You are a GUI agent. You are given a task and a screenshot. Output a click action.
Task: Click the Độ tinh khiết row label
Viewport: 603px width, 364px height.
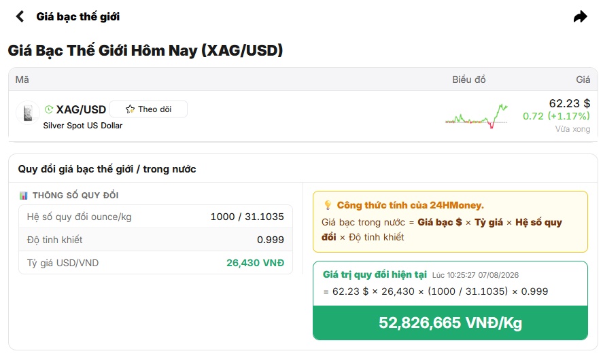pos(54,240)
